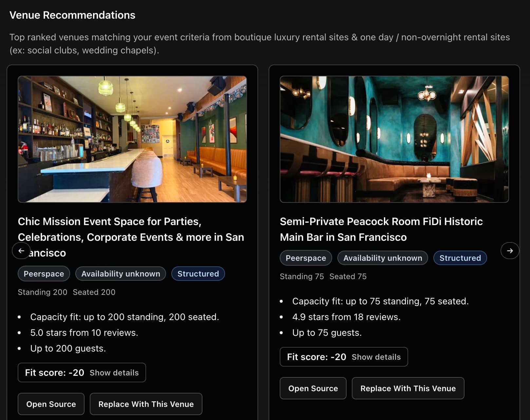Click the Availability unknown chip under Chic Mission
Screen dimensions: 530x420
click(x=120, y=274)
